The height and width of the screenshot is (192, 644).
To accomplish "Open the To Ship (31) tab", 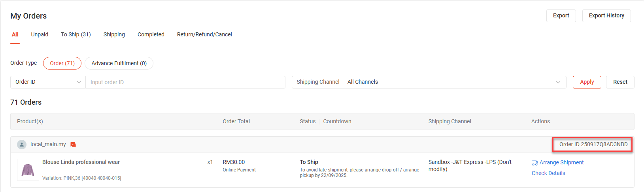I will click(x=76, y=35).
